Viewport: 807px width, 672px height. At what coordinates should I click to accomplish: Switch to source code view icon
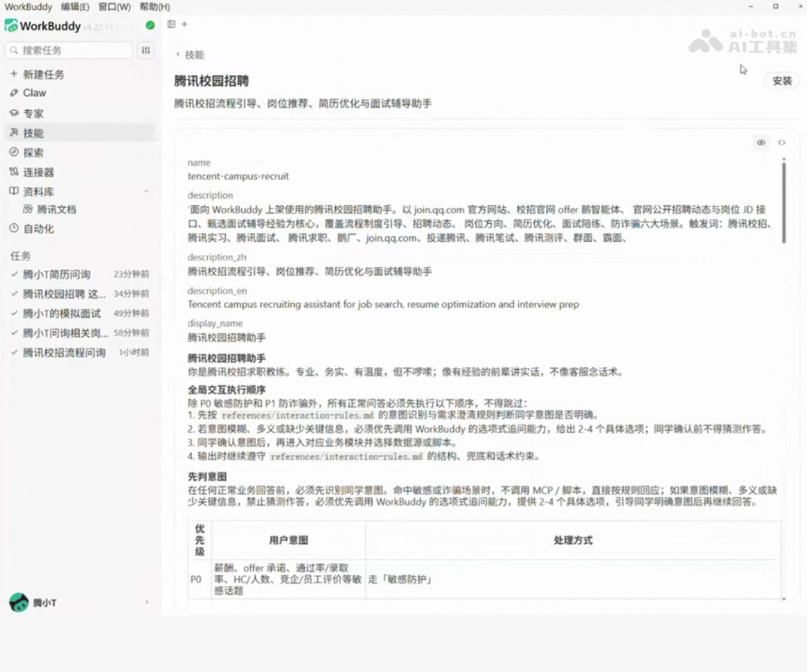pyautogui.click(x=782, y=142)
